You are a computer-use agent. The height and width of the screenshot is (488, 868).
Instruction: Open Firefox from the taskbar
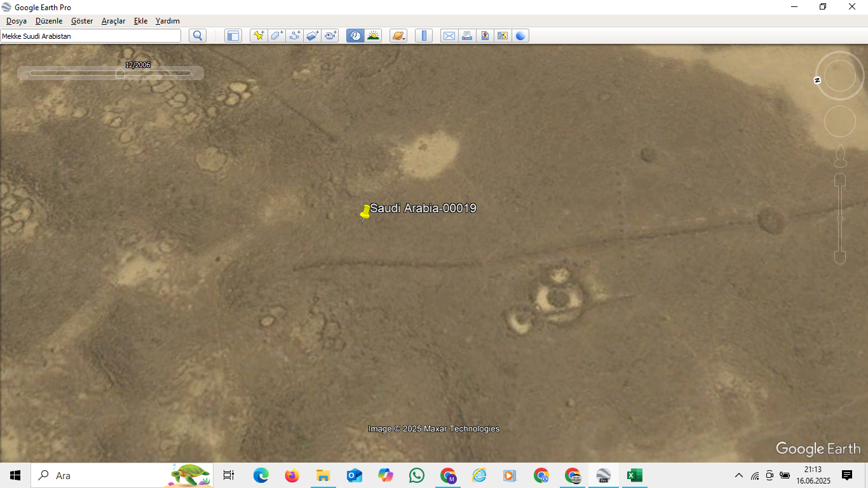292,475
